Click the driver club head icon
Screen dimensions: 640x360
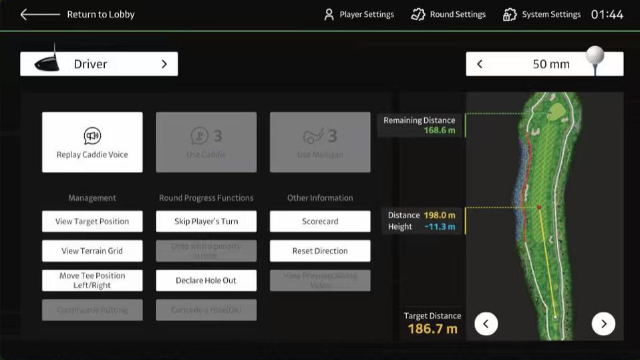tap(48, 60)
